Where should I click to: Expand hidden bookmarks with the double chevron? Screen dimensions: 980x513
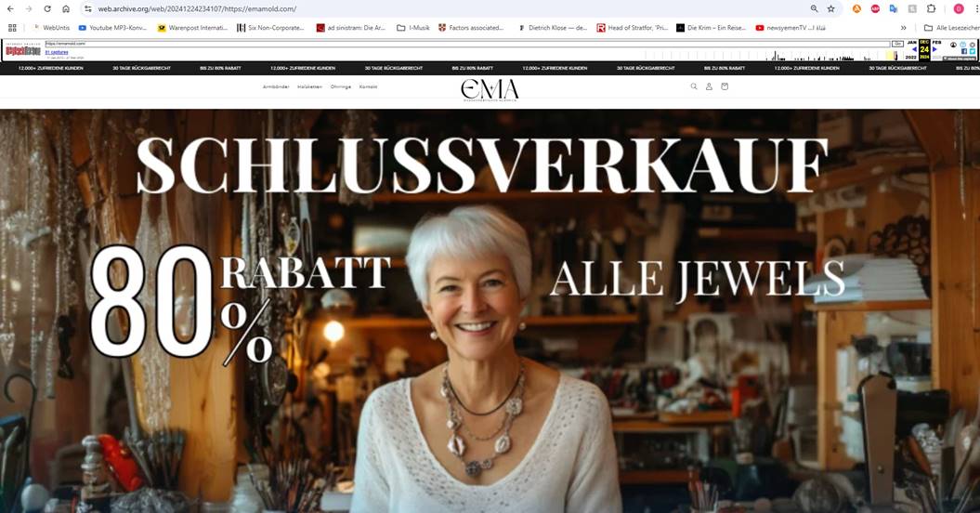coord(903,28)
